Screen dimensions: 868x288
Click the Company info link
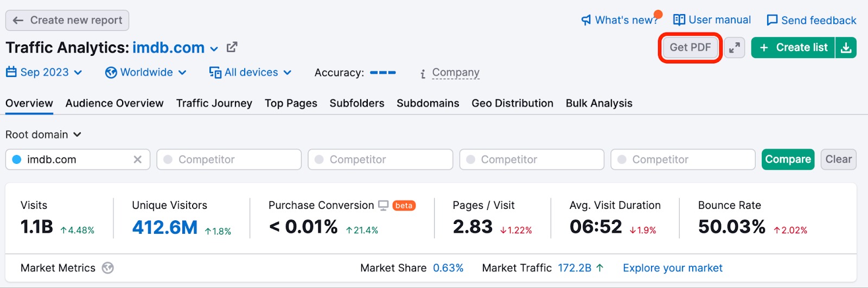click(x=456, y=73)
